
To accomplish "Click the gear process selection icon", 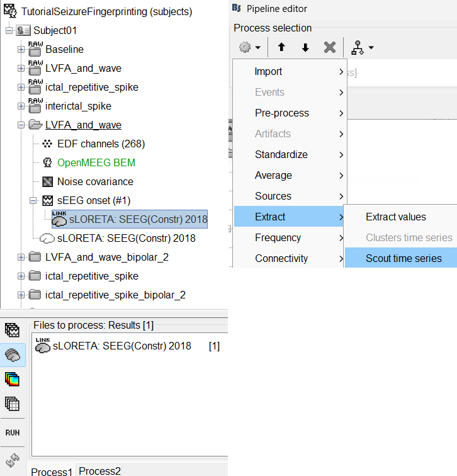I will coord(248,47).
